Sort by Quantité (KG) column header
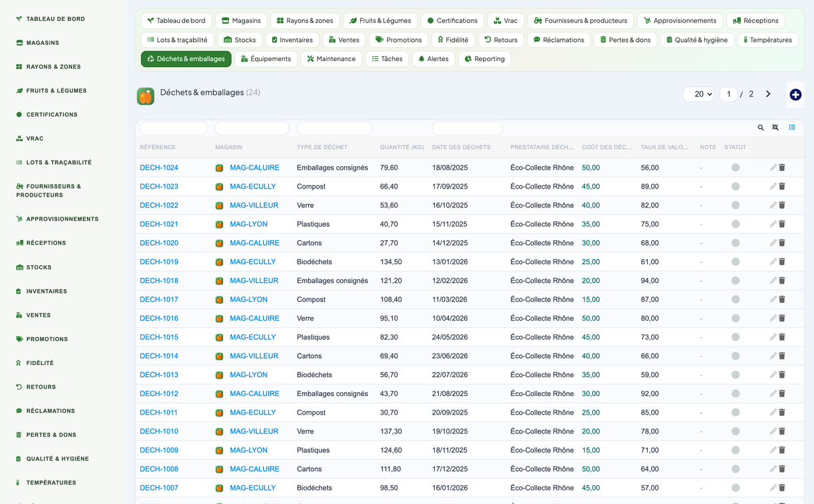 point(402,147)
